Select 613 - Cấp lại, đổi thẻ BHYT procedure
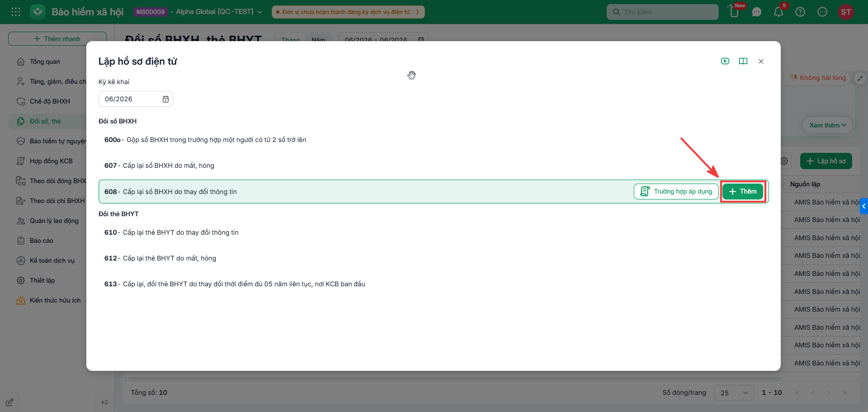The width and height of the screenshot is (868, 412). click(434, 284)
